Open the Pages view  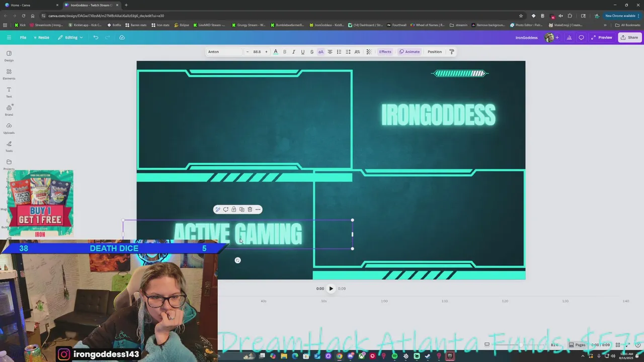point(577,345)
